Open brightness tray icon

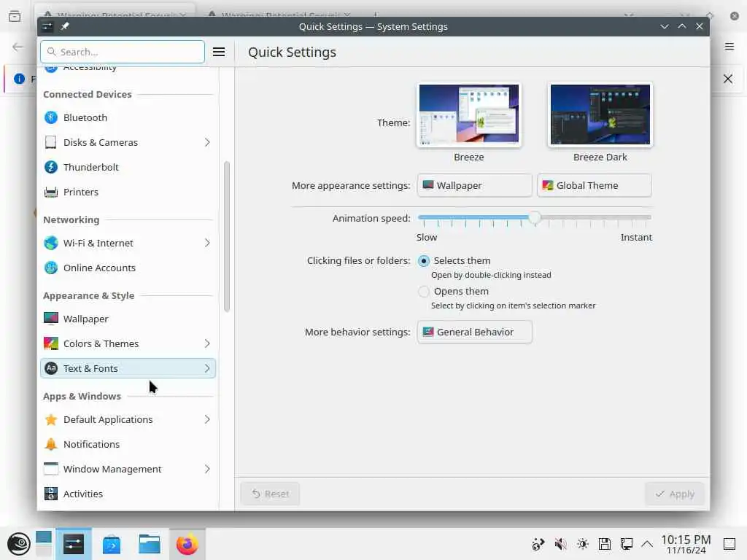(583, 544)
